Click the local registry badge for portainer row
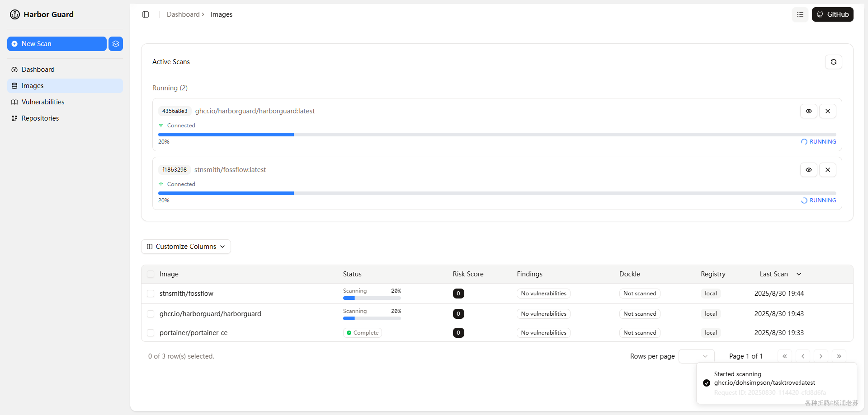This screenshot has height=415, width=868. pos(711,333)
